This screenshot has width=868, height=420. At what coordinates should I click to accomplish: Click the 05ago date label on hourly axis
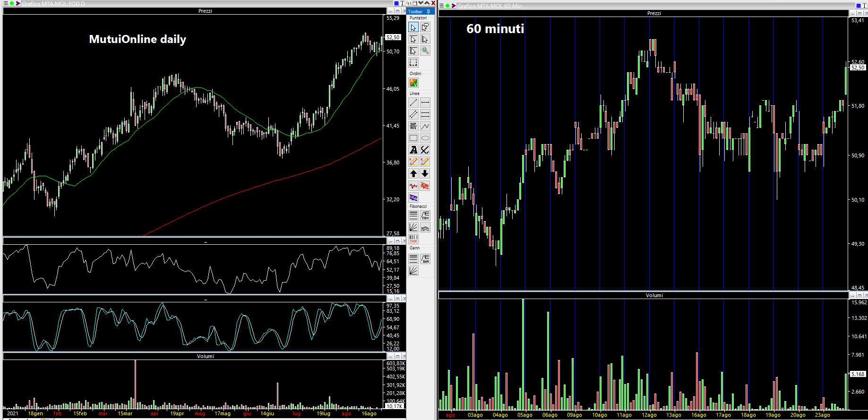(x=524, y=415)
